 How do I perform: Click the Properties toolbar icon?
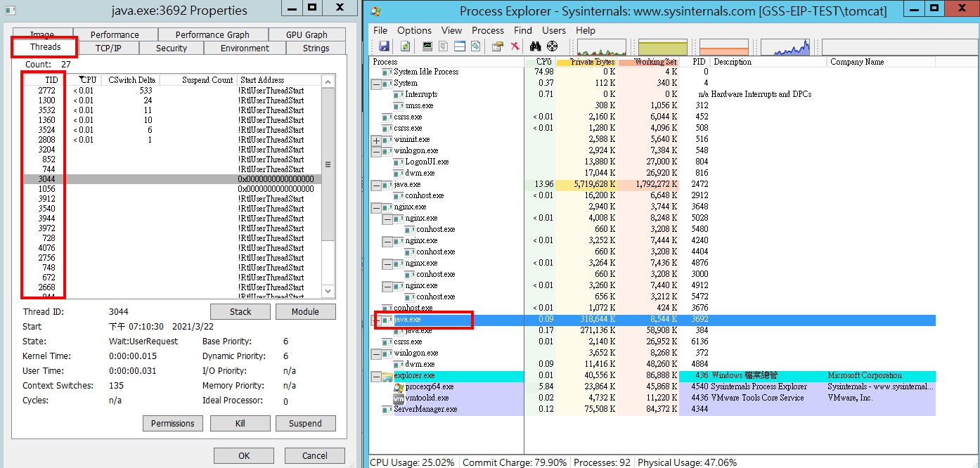(498, 46)
